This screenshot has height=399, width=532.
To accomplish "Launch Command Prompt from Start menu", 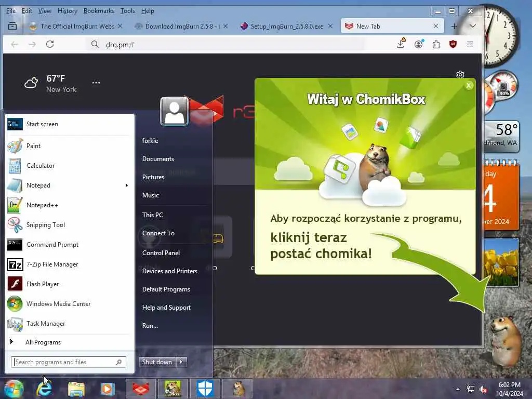I will pyautogui.click(x=15, y=245).
